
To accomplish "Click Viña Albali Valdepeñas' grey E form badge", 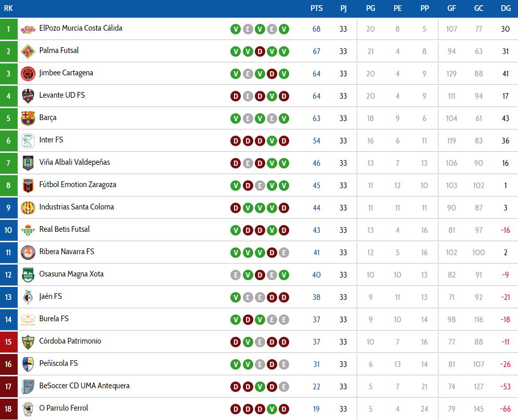I will 248,163.
